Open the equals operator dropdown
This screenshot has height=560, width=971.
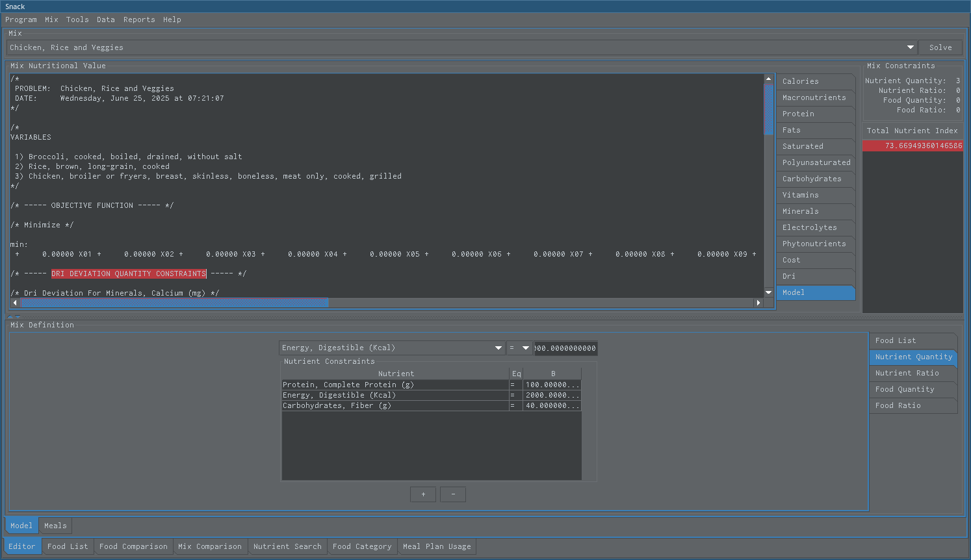point(519,348)
